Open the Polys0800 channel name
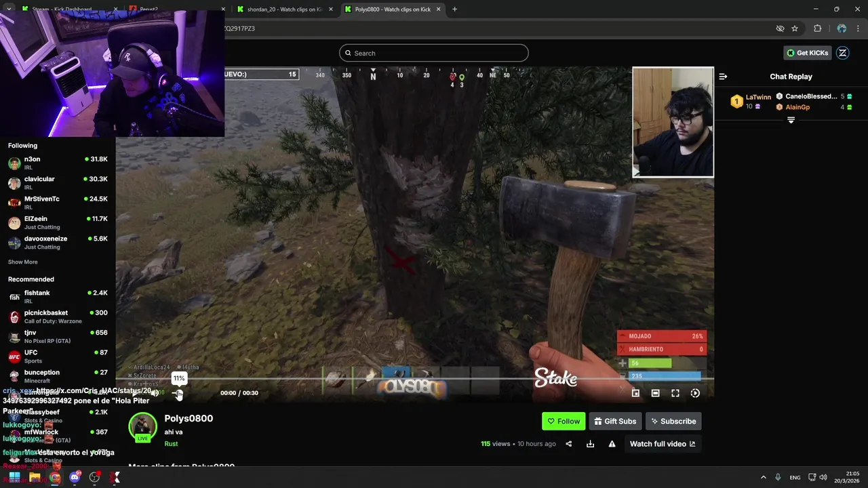 [x=189, y=418]
